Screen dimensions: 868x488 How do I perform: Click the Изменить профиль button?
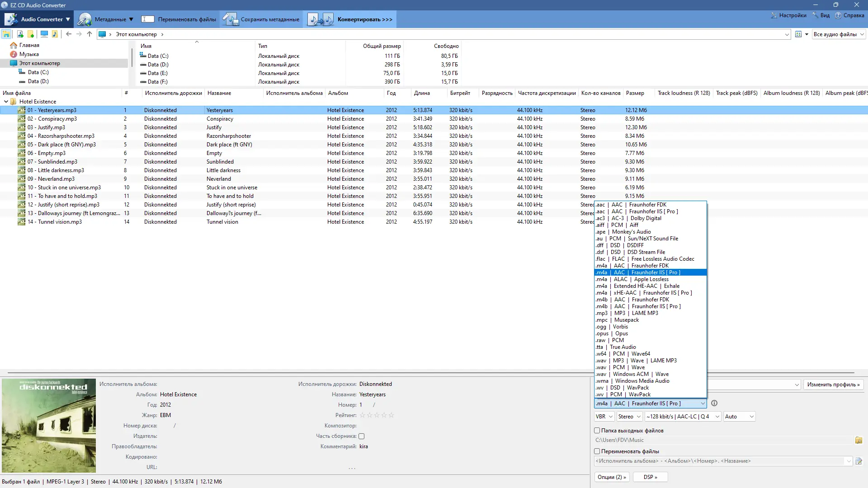coord(833,385)
